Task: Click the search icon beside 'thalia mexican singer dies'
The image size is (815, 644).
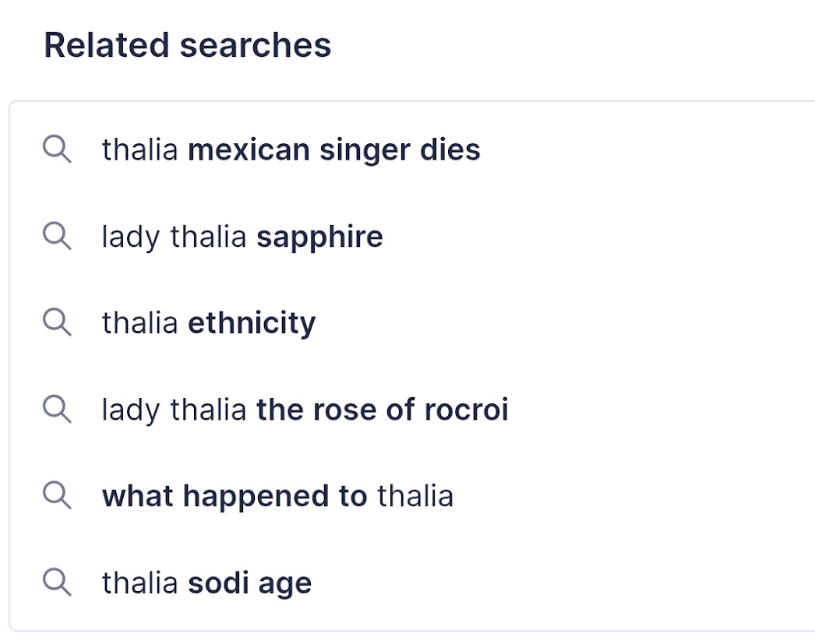Action: (x=57, y=149)
